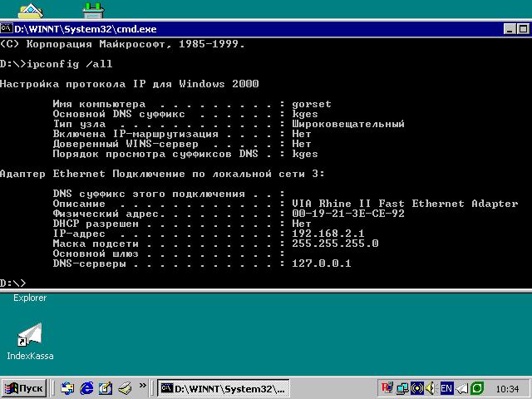Click the physical address '00-19-21-3E-CE-92'
This screenshot has height=399, width=532.
[x=348, y=214]
